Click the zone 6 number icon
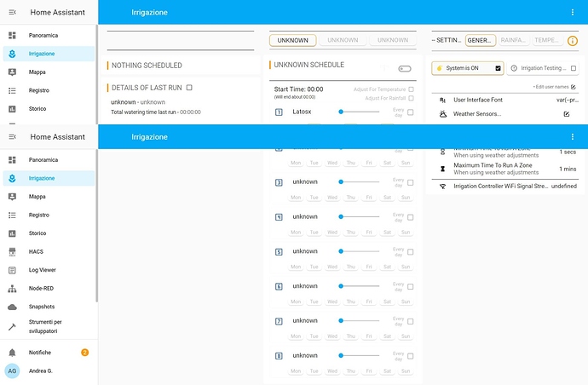 pos(279,286)
